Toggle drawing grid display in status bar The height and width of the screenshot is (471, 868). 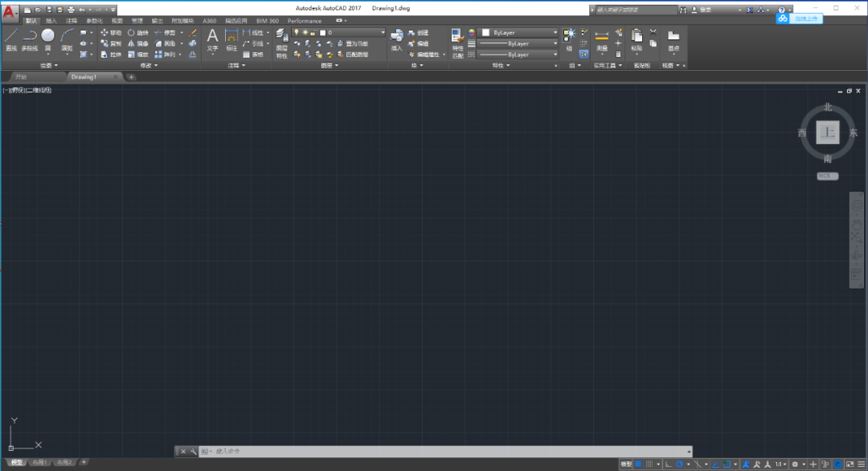[638, 464]
